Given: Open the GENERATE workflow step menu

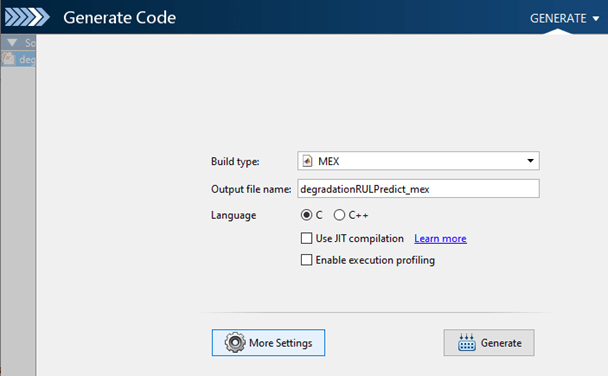Looking at the screenshot, I should coord(564,18).
